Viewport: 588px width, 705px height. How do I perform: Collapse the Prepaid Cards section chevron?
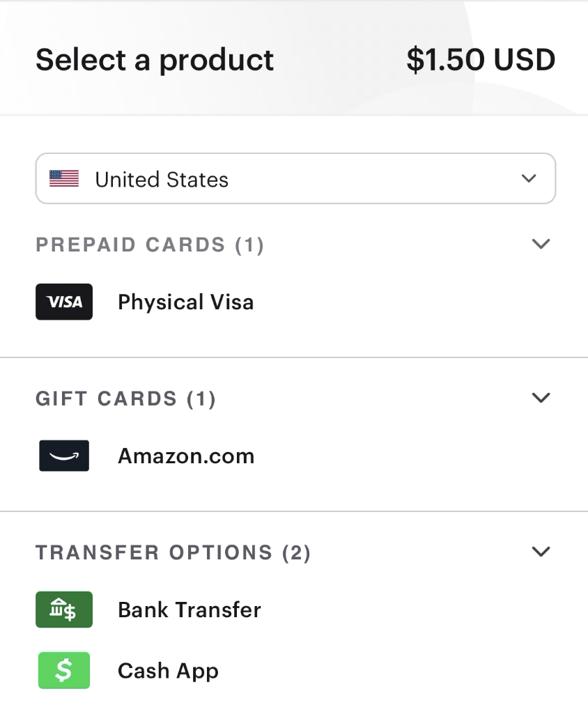click(x=541, y=244)
